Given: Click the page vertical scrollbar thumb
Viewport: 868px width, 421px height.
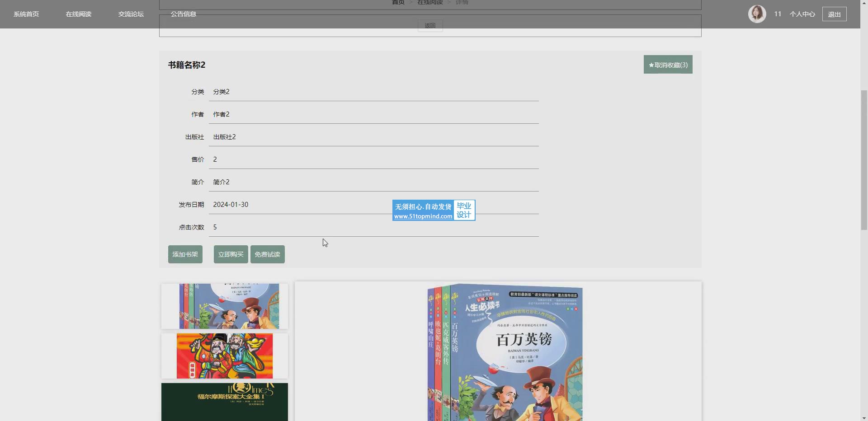Looking at the screenshot, I should pyautogui.click(x=864, y=160).
